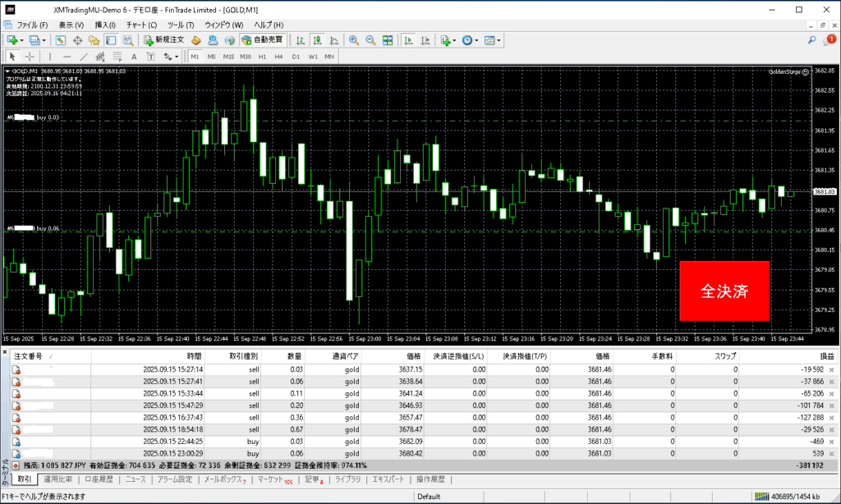The width and height of the screenshot is (841, 504).
Task: Sort by 損益 column header
Action: (825, 356)
